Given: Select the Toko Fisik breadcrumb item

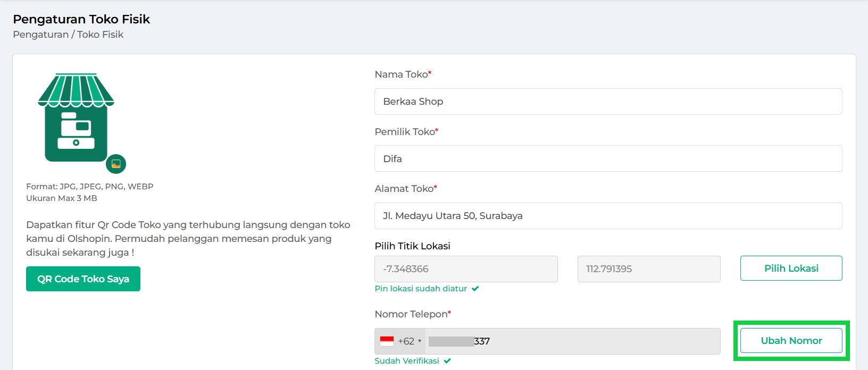Looking at the screenshot, I should [101, 35].
